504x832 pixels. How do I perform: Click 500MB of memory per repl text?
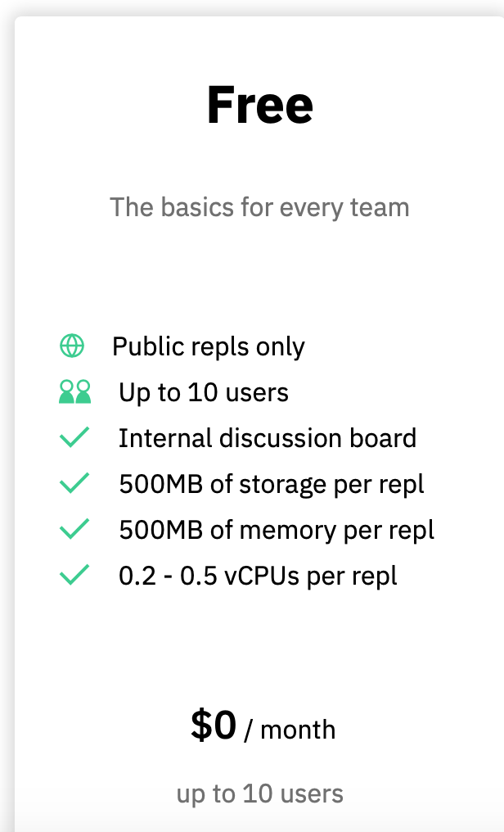pyautogui.click(x=277, y=530)
